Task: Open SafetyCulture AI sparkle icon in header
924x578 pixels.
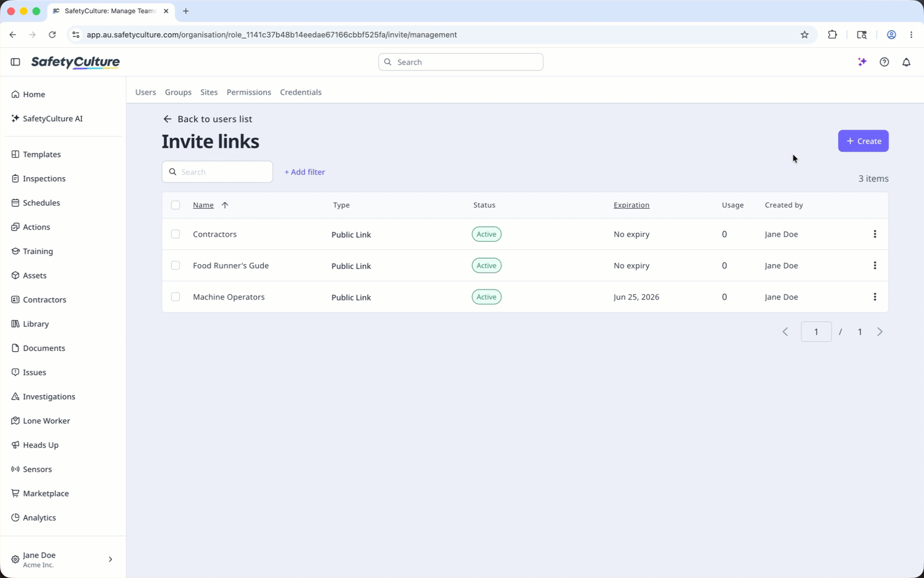Action: [862, 62]
